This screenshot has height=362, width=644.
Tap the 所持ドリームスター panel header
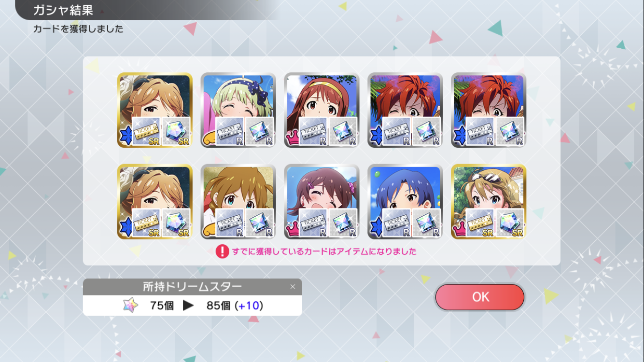(x=192, y=287)
